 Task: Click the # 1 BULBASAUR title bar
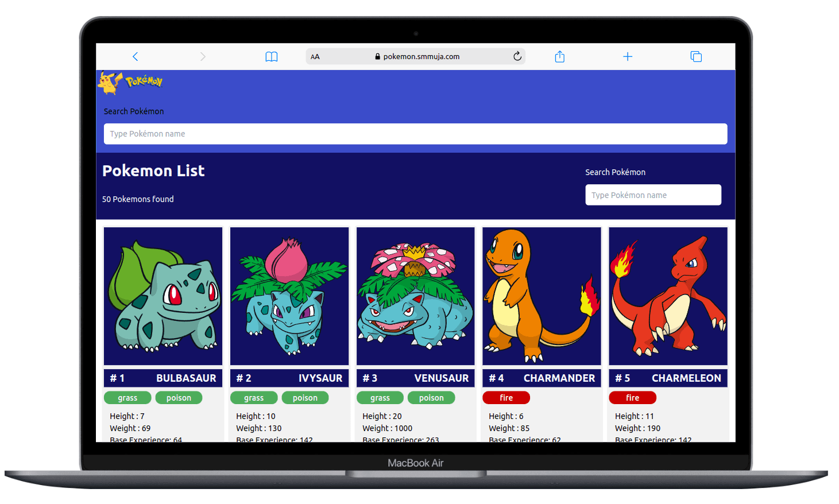pos(163,378)
